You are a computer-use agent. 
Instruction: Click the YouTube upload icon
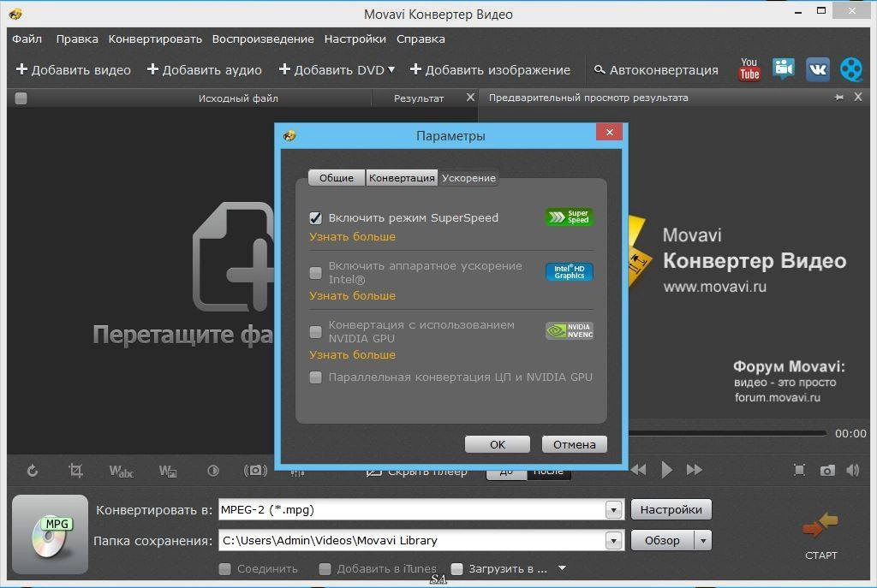tap(749, 69)
